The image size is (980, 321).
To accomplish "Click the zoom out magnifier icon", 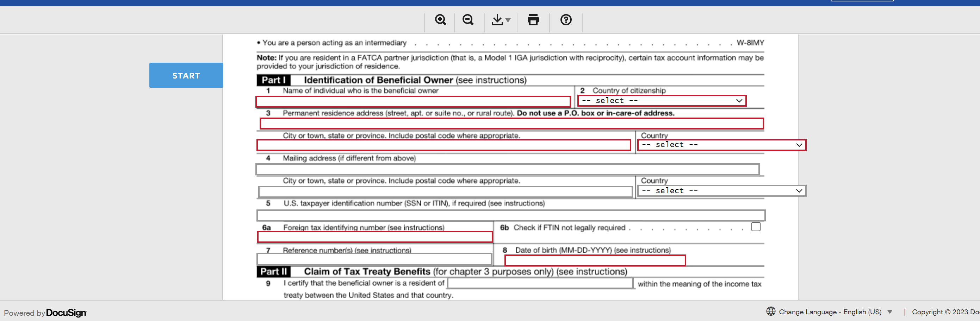I will click(x=467, y=20).
